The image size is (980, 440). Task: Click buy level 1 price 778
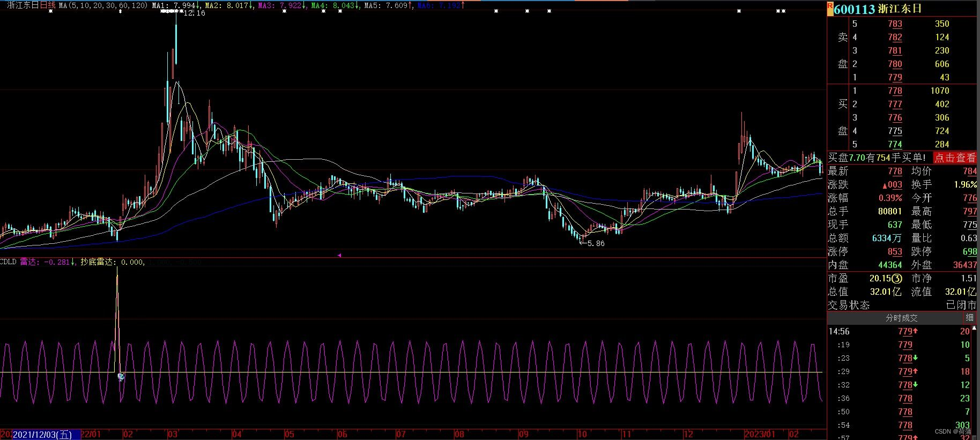point(895,91)
